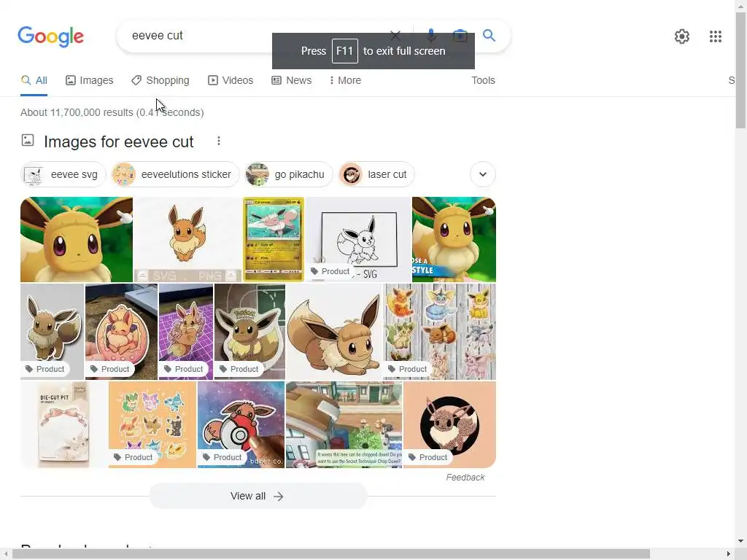Open search by image camera icon
Screen dimensions: 747x560
click(460, 35)
